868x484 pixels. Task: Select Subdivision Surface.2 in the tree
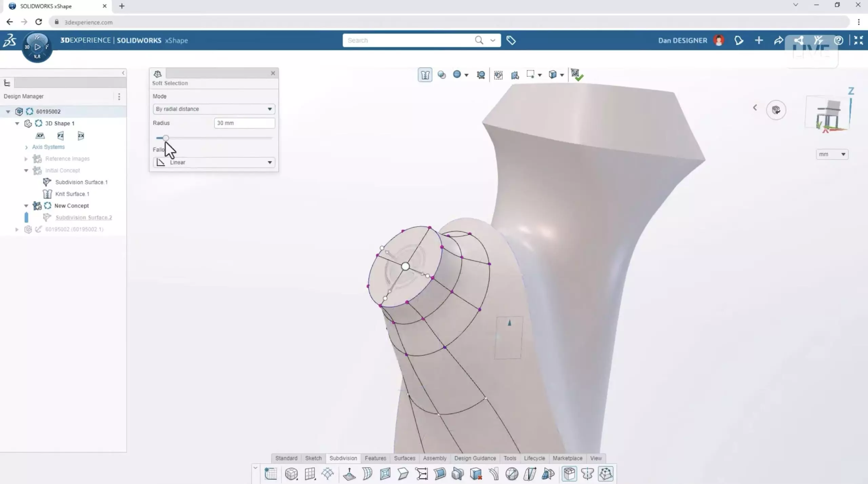pyautogui.click(x=83, y=218)
